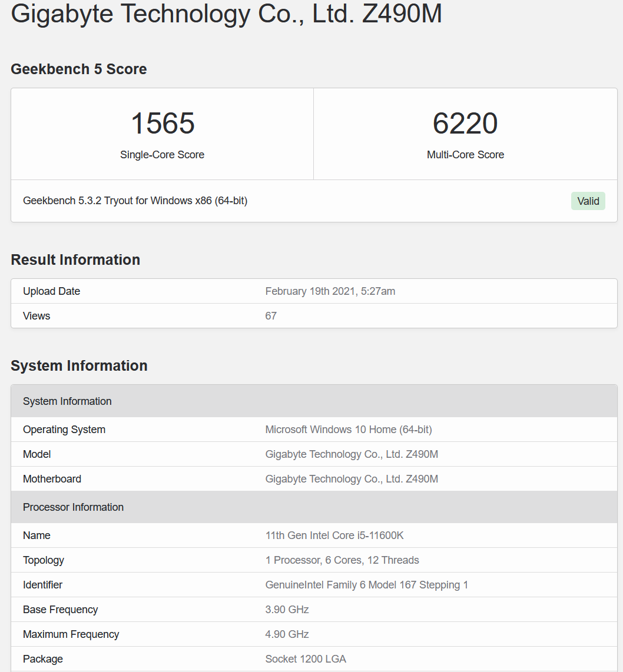The height and width of the screenshot is (672, 623).
Task: Click the Upload Date label
Action: pyautogui.click(x=51, y=291)
